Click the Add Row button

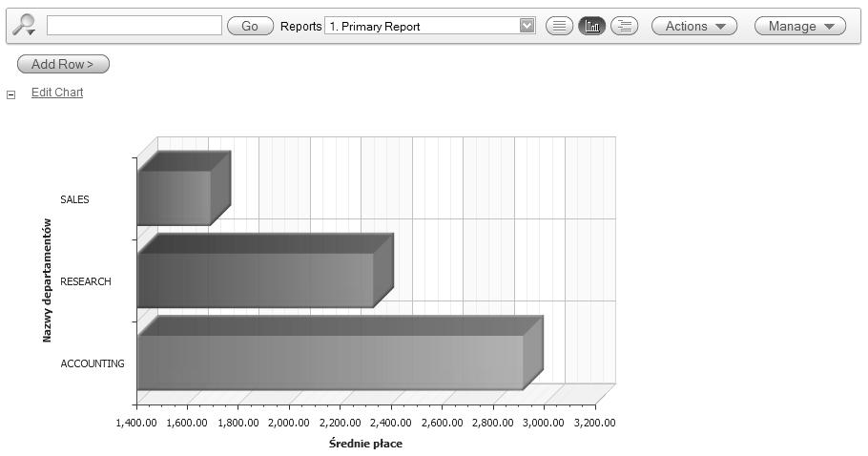pyautogui.click(x=63, y=64)
